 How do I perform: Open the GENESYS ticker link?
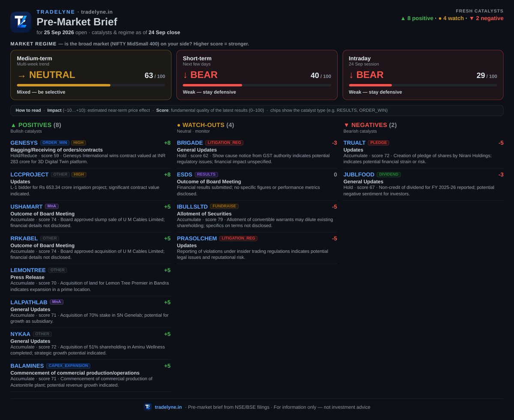tap(24, 143)
